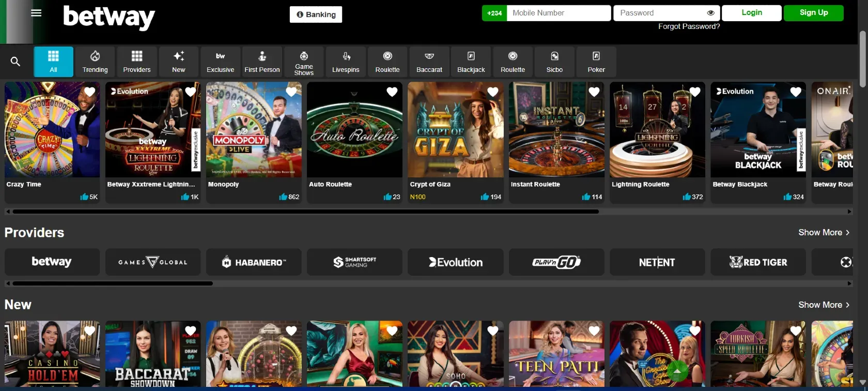This screenshot has height=391, width=868.
Task: Favorite the Crazy Time game
Action: coord(90,92)
